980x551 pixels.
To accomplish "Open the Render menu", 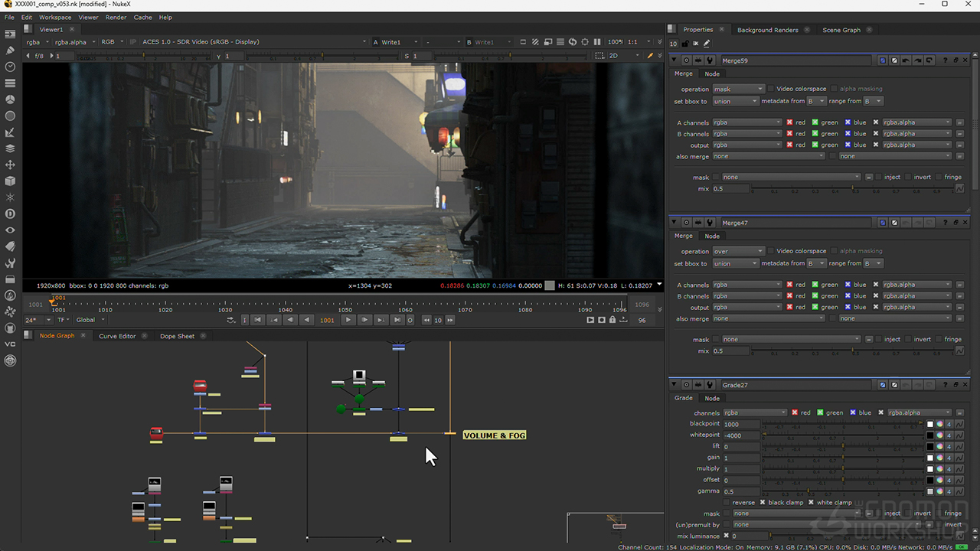I will 116,17.
